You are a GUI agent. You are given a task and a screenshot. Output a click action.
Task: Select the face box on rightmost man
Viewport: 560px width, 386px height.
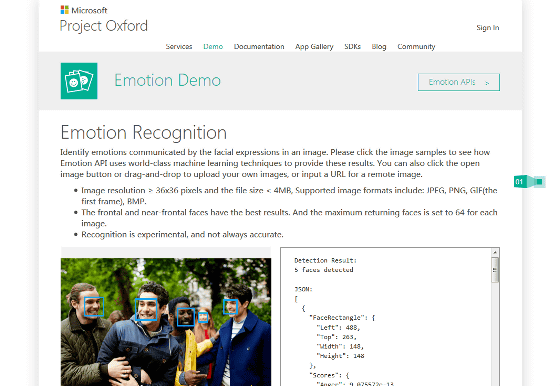[x=230, y=307]
